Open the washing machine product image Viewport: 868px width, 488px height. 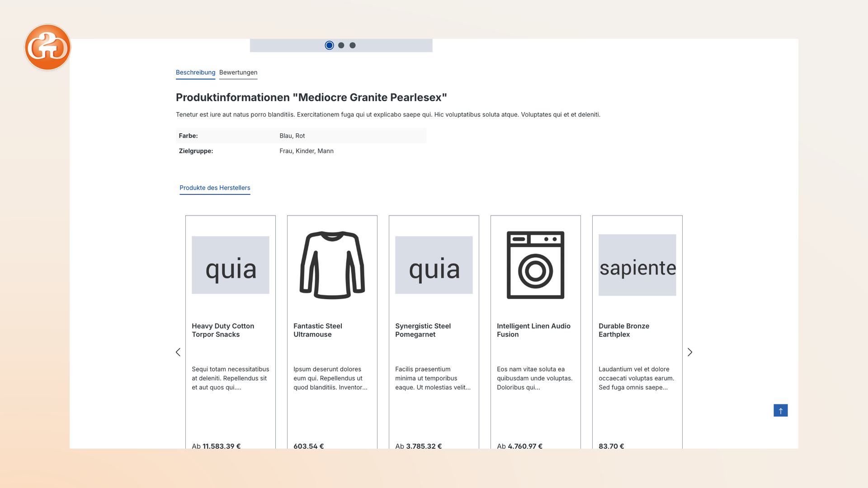coord(535,265)
